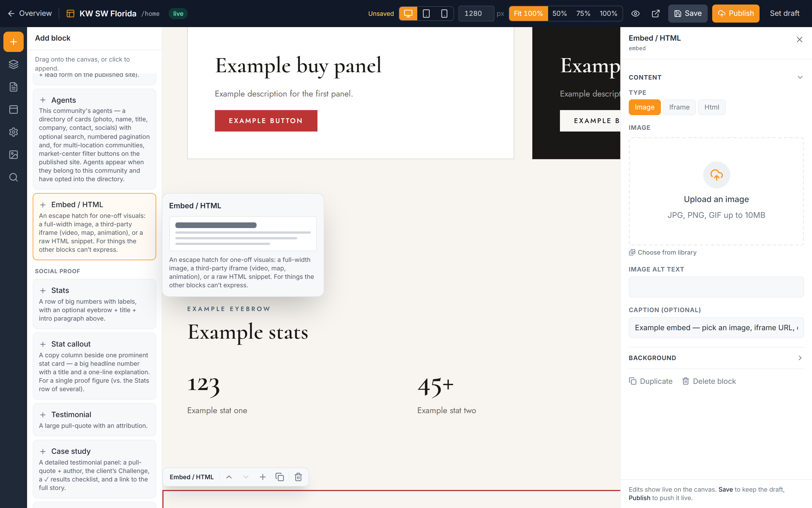Screen dimensions: 812x508
Task: Add the Testimonial block
Action: coord(94,420)
